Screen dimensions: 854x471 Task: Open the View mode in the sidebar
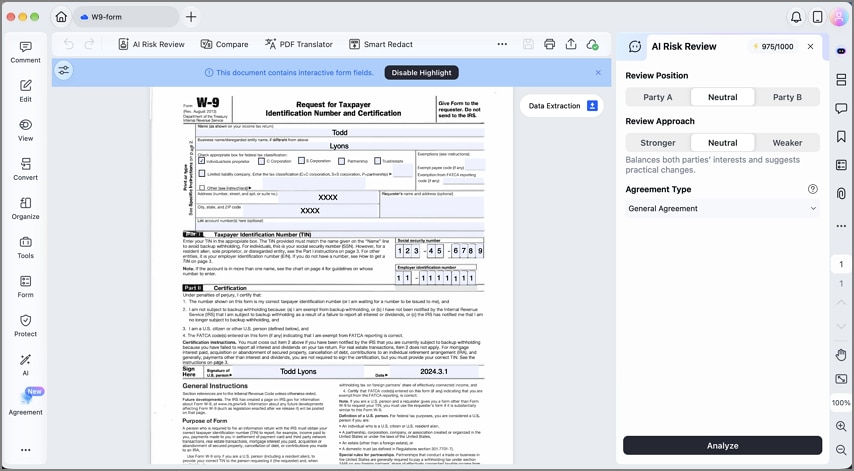(25, 131)
